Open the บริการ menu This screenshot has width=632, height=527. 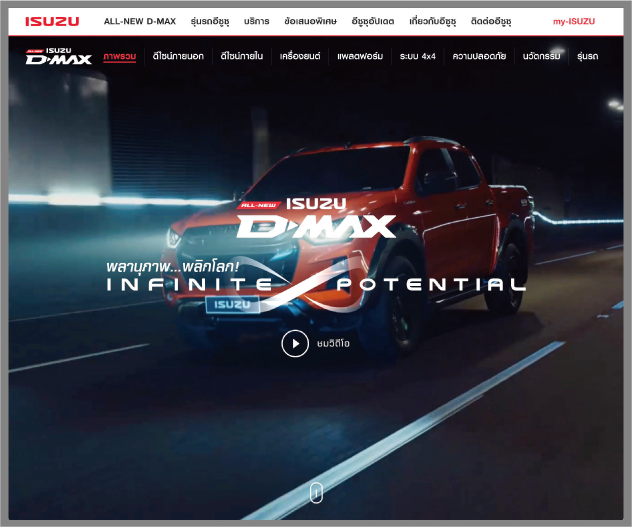point(256,21)
